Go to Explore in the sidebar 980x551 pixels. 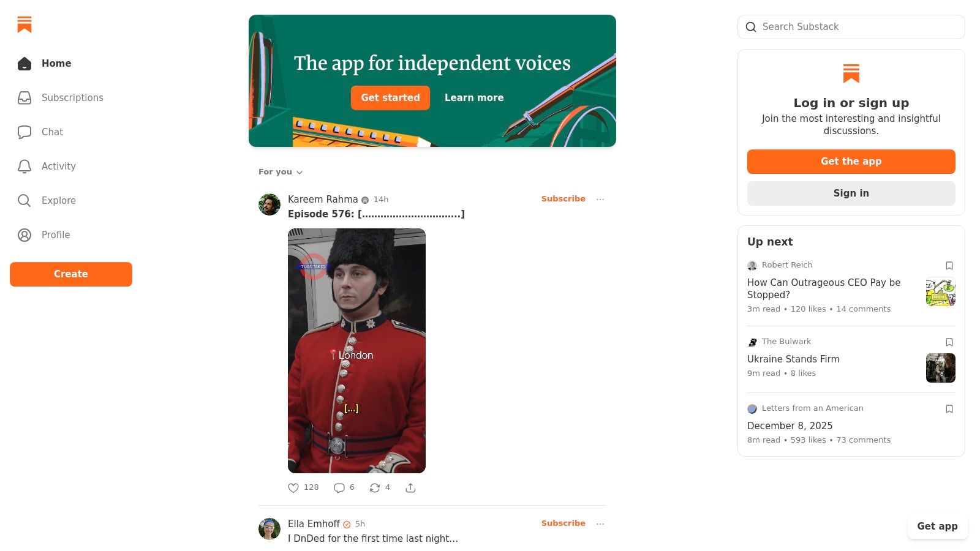[58, 200]
